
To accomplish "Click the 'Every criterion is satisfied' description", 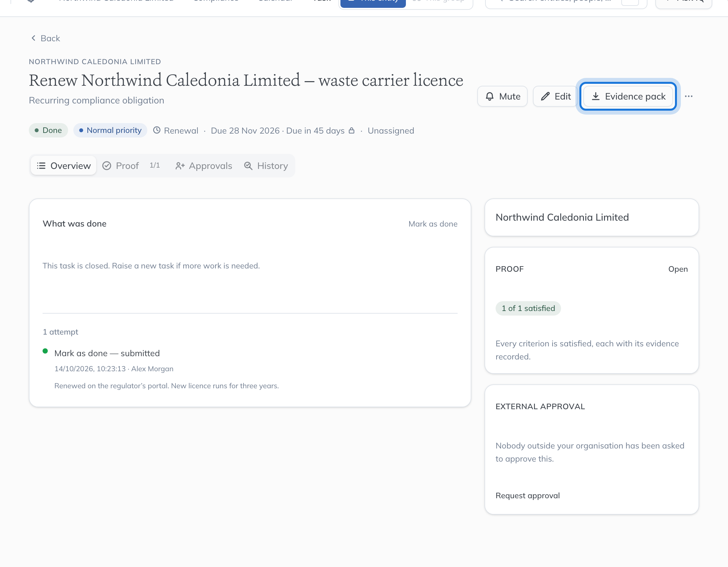I will [587, 350].
